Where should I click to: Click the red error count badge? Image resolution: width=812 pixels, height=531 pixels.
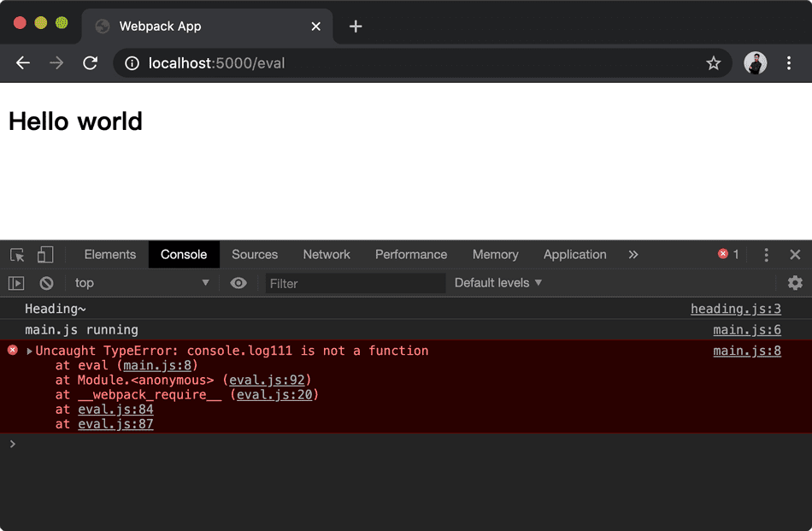728,255
